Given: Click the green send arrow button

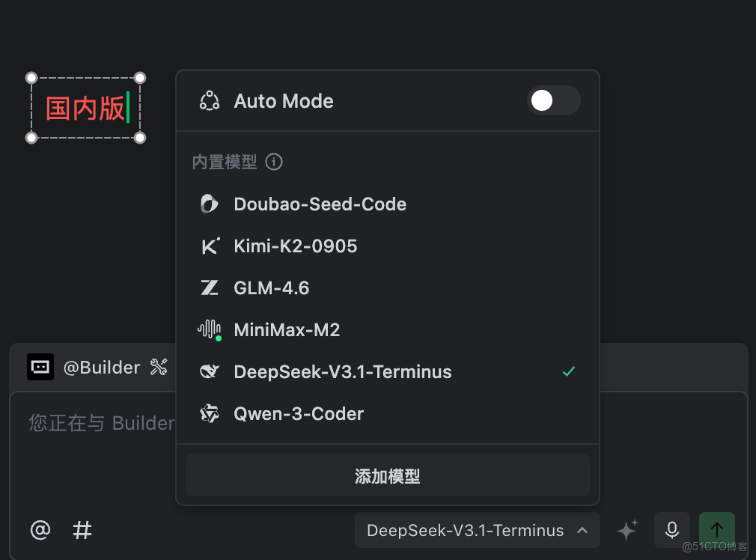Looking at the screenshot, I should click(x=716, y=530).
